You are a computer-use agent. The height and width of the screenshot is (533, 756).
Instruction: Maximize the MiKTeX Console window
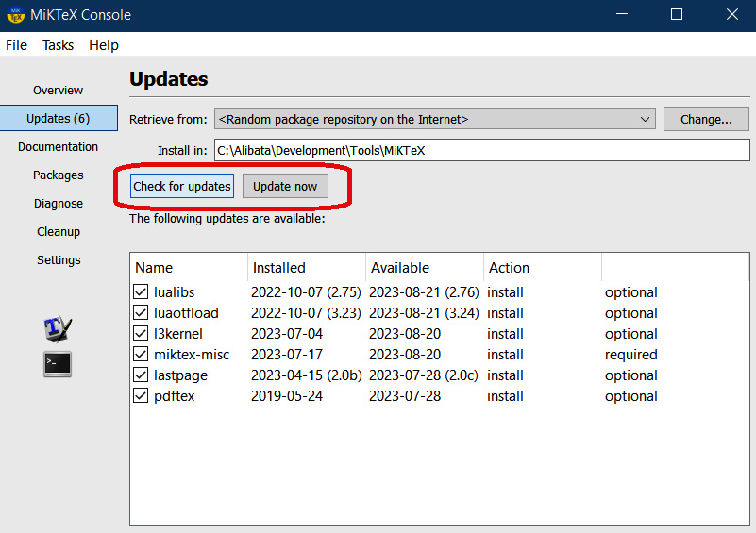tap(677, 14)
